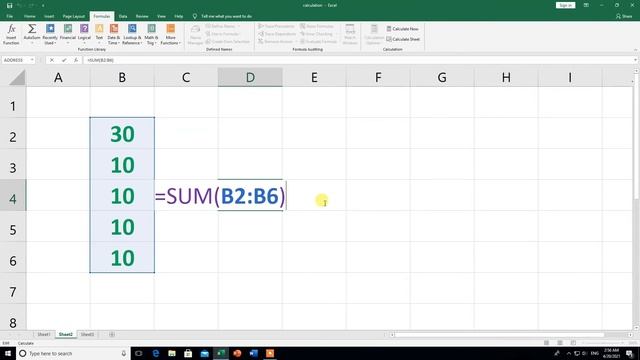Open the Logical functions dropdown
The image size is (640, 360).
(x=84, y=34)
